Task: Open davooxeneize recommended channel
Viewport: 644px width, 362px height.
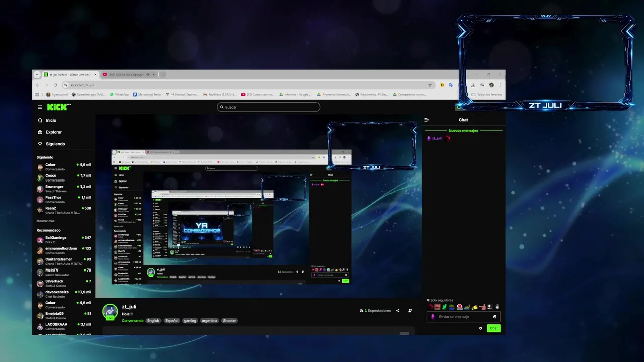Action: [x=64, y=294]
